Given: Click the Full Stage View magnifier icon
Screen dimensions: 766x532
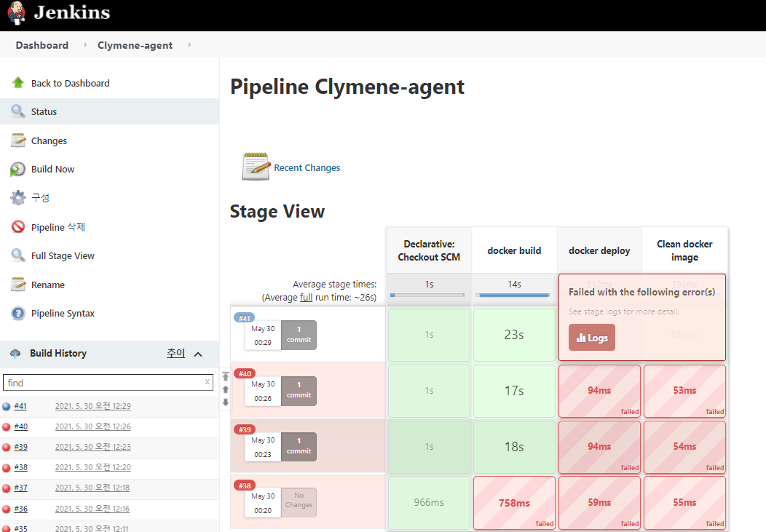Looking at the screenshot, I should click(18, 255).
